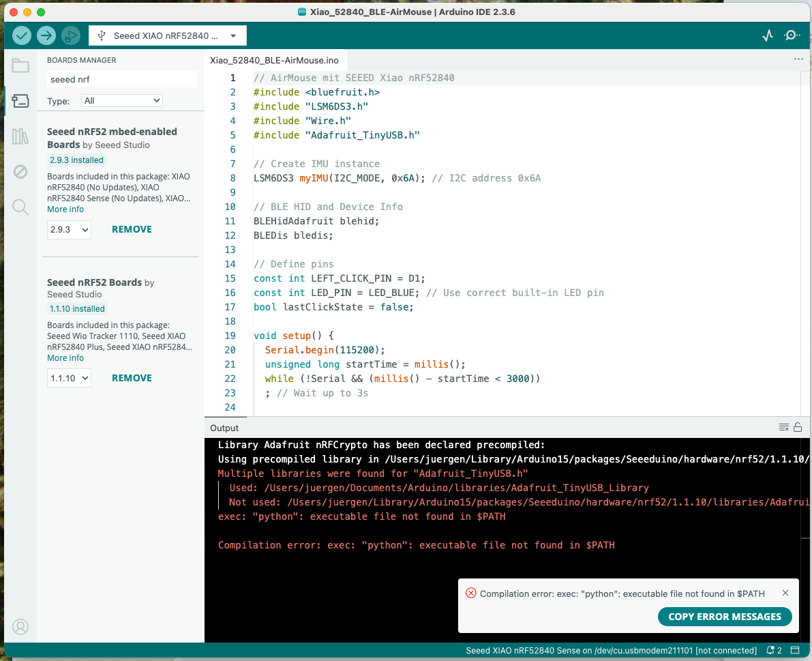
Task: Open the Serial Monitor
Action: click(792, 35)
